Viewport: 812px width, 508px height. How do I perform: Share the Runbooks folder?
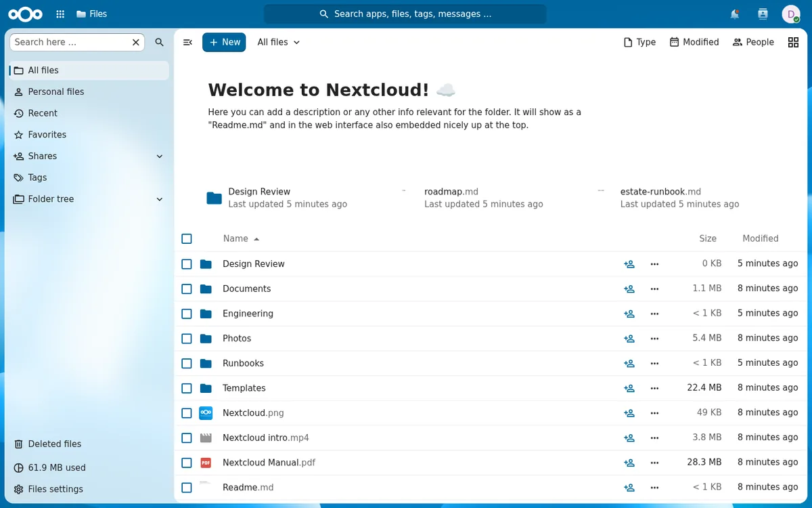tap(629, 363)
